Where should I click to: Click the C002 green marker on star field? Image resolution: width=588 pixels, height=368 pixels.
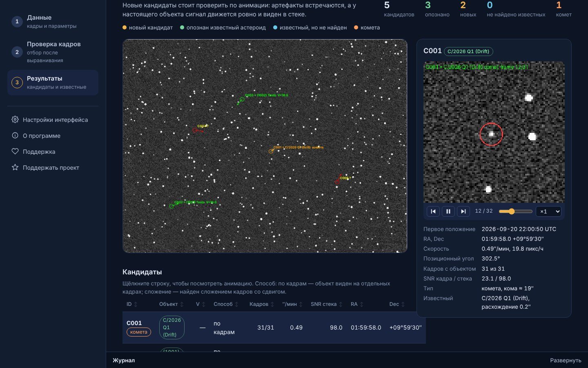point(171,206)
